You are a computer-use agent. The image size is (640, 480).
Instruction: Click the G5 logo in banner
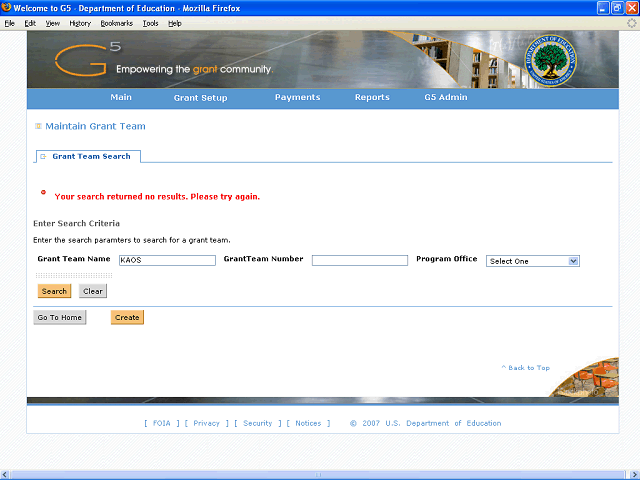(x=88, y=60)
